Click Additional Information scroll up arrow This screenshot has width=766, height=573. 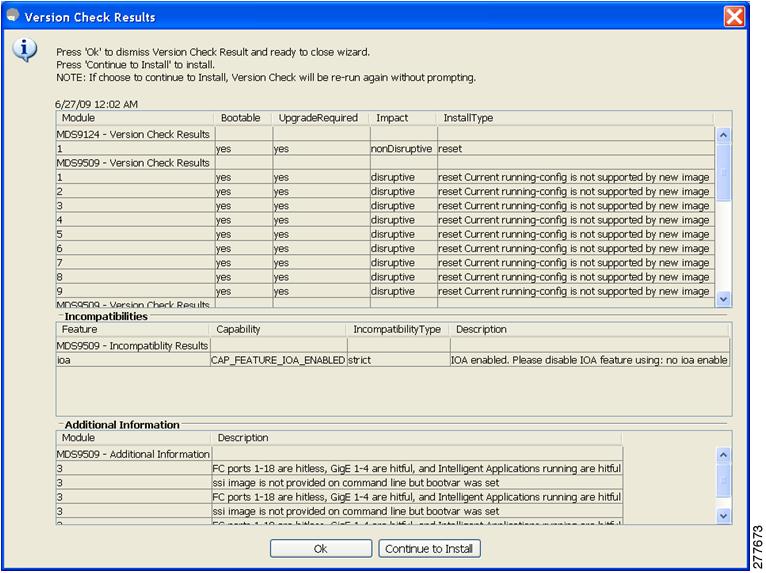pyautogui.click(x=723, y=455)
